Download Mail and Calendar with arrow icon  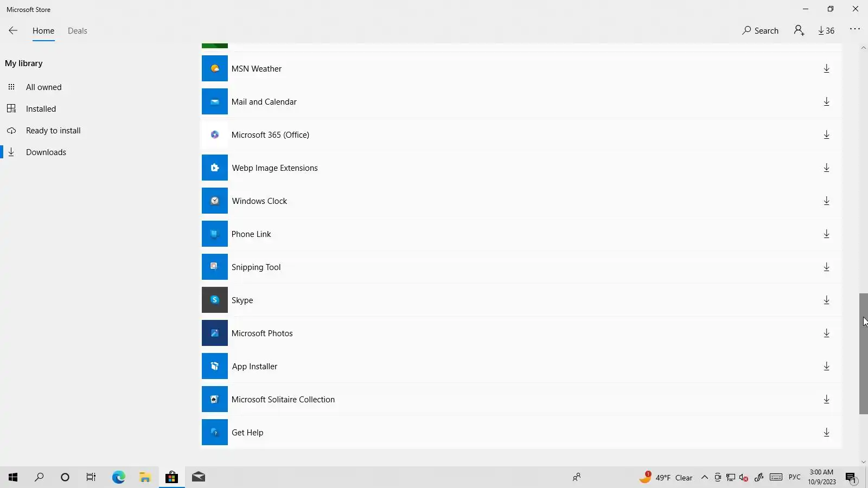tap(826, 102)
